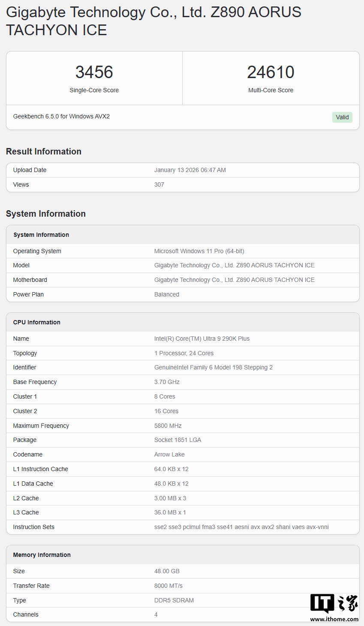The height and width of the screenshot is (626, 364).
Task: Click the Result Information heading
Action: click(44, 151)
